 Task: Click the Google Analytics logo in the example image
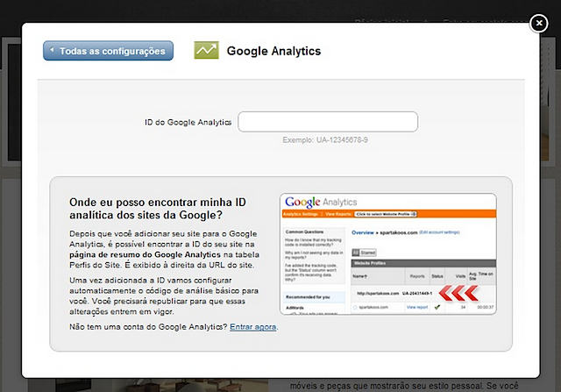pyautogui.click(x=319, y=201)
